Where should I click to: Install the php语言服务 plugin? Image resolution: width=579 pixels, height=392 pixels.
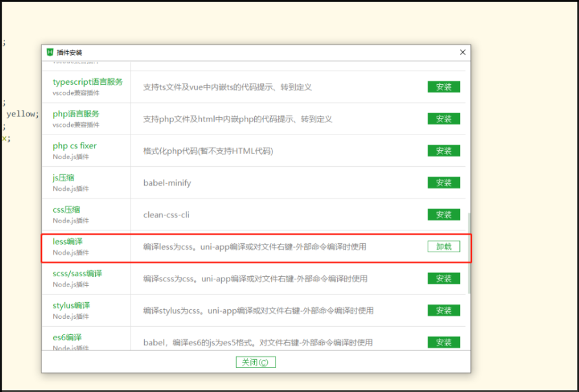click(x=443, y=118)
